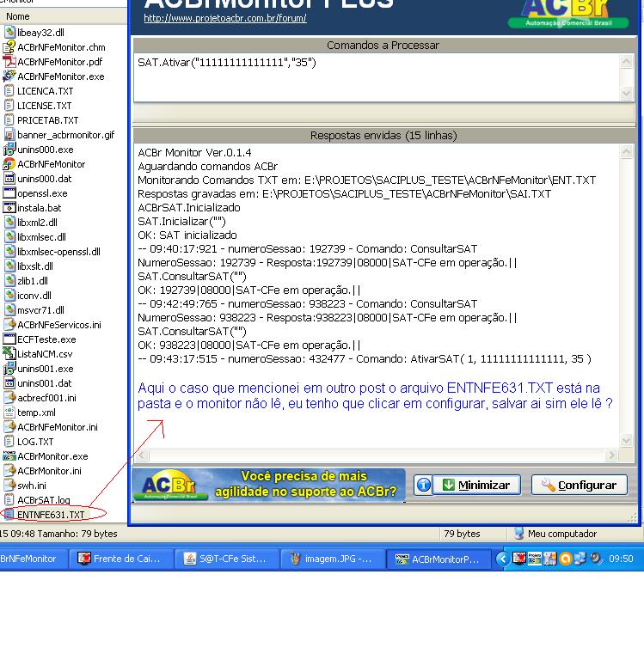This screenshot has width=644, height=660.
Task: Click the taskbar clock showing 09:50
Action: (x=621, y=559)
